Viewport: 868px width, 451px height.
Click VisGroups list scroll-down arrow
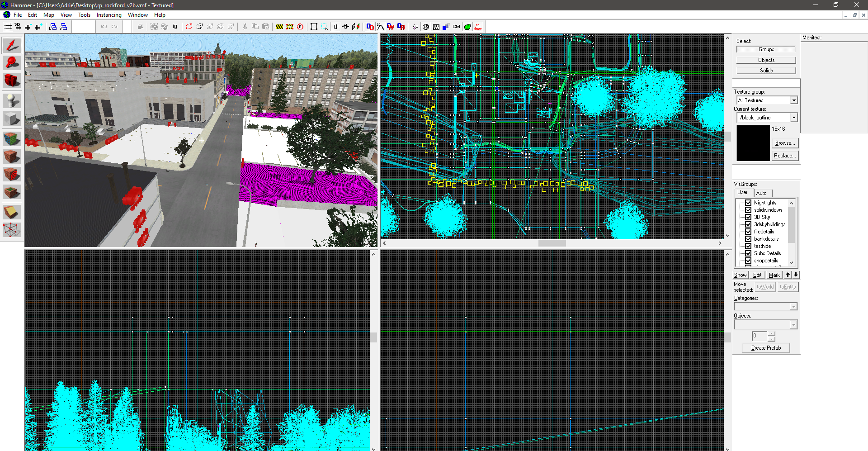point(791,262)
